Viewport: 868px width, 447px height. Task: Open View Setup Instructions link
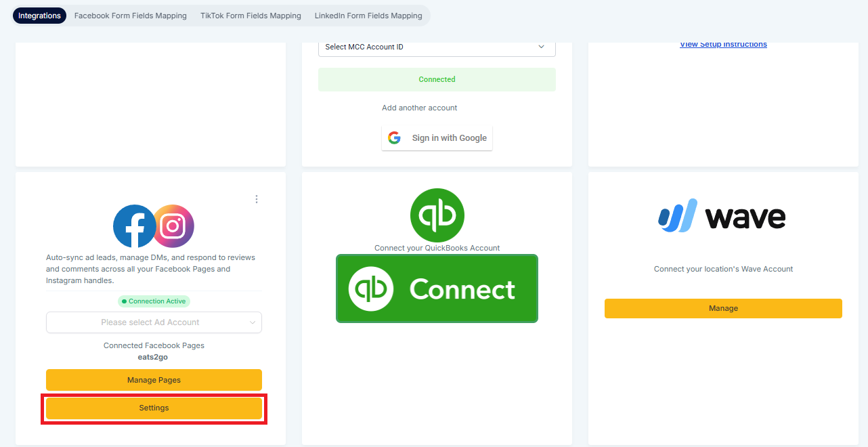(x=723, y=45)
